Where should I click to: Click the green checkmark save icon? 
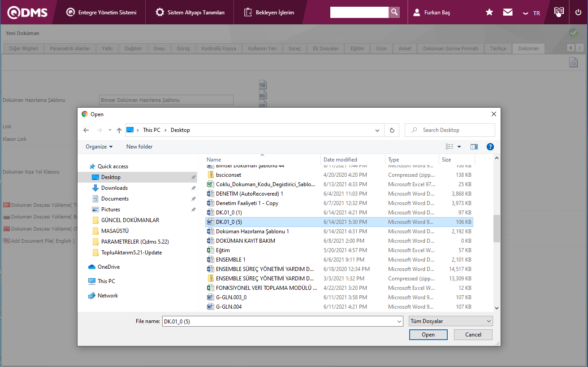coord(573,33)
